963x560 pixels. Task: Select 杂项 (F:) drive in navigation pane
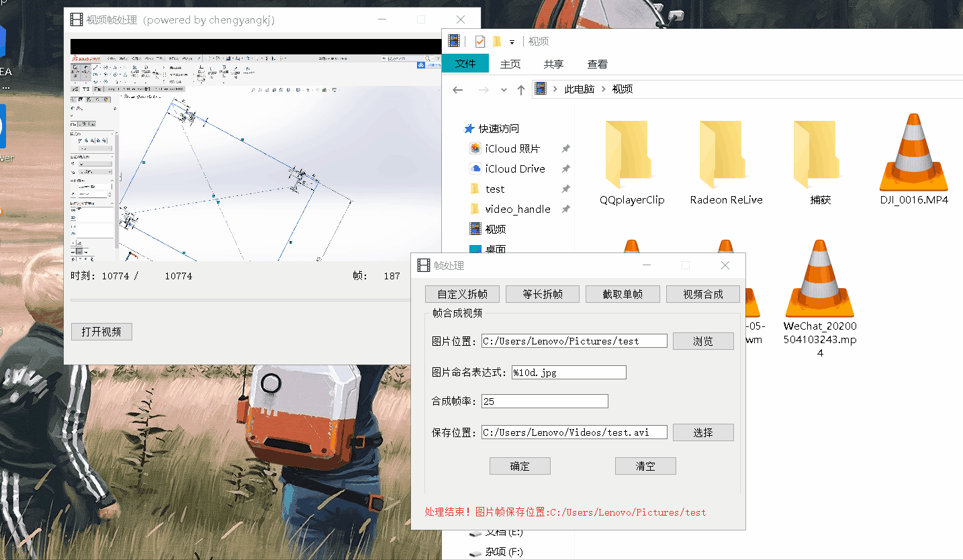(x=504, y=552)
